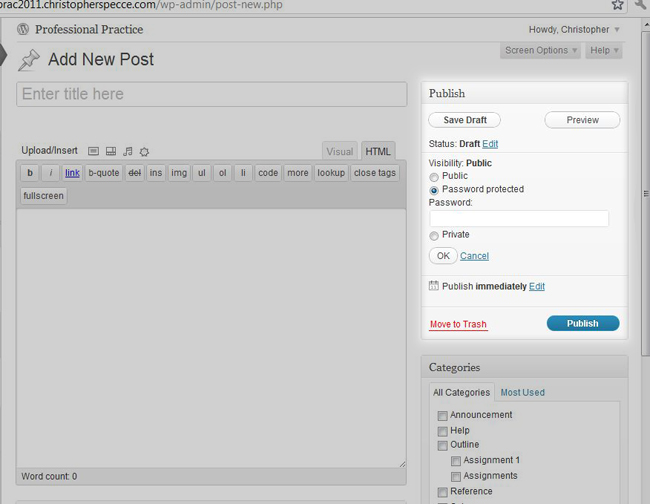This screenshot has height=504, width=650.
Task: Select the Private visibility radio
Action: click(434, 236)
